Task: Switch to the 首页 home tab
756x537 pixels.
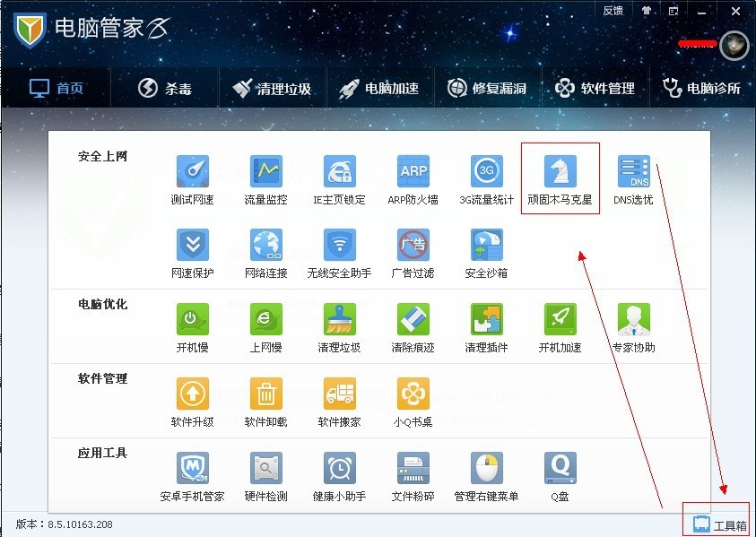Action: (x=56, y=88)
